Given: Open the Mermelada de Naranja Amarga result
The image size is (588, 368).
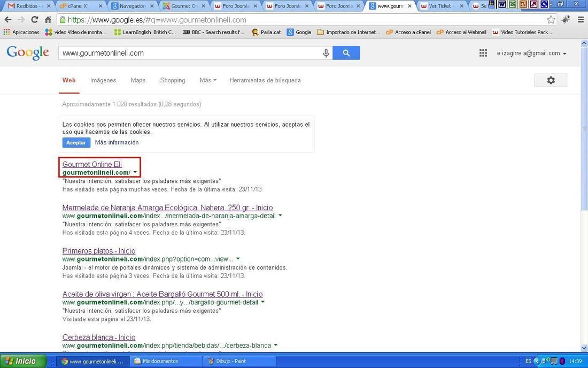Looking at the screenshot, I should [168, 208].
